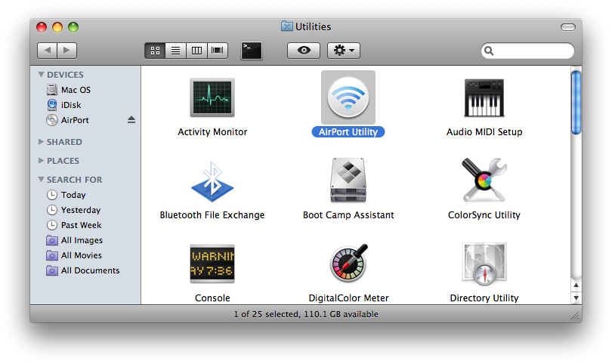Click the Utilities folder title icon
612x364 pixels.
coord(287,26)
